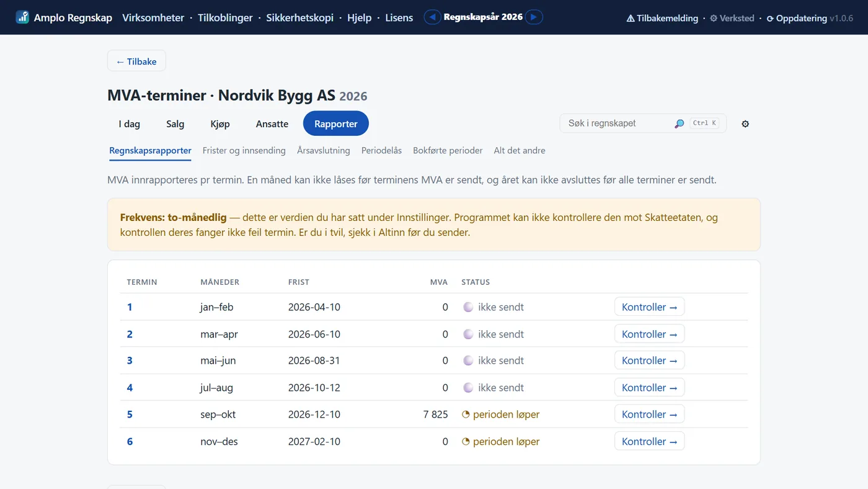Open Lisens in top navigation
The height and width of the screenshot is (489, 868).
(399, 17)
